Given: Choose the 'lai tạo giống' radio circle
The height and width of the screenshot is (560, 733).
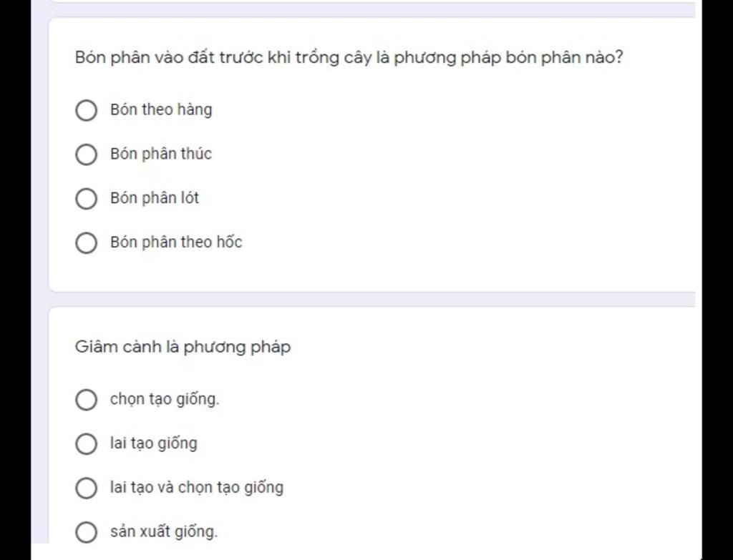Looking at the screenshot, I should (x=86, y=444).
